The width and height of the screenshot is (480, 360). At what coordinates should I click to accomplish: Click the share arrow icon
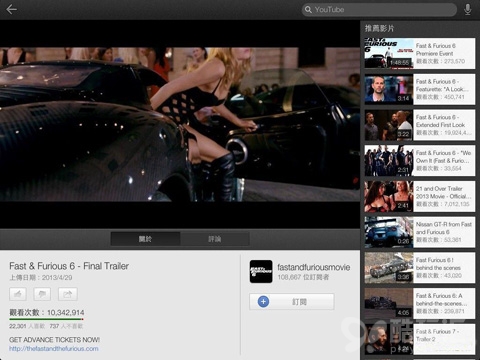[68, 294]
